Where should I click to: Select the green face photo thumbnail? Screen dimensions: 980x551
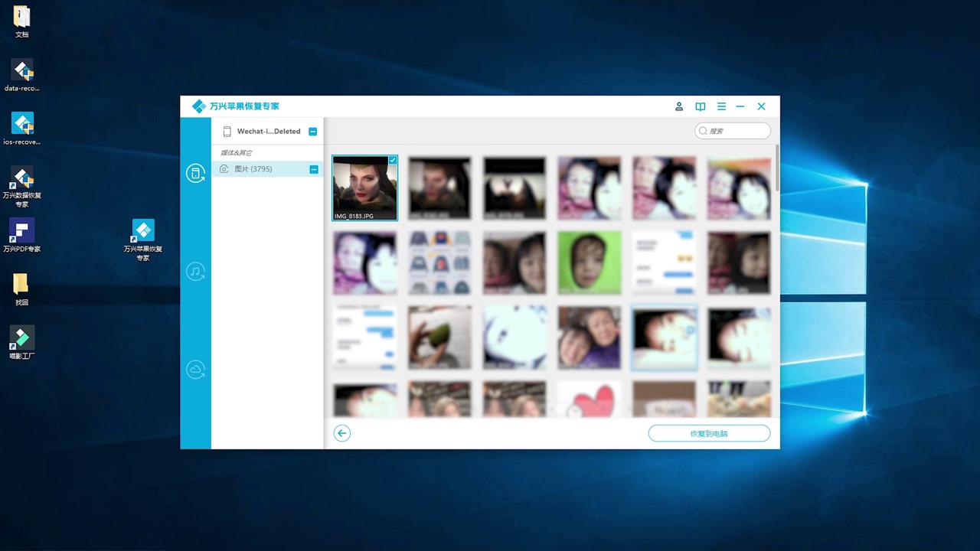click(x=590, y=262)
